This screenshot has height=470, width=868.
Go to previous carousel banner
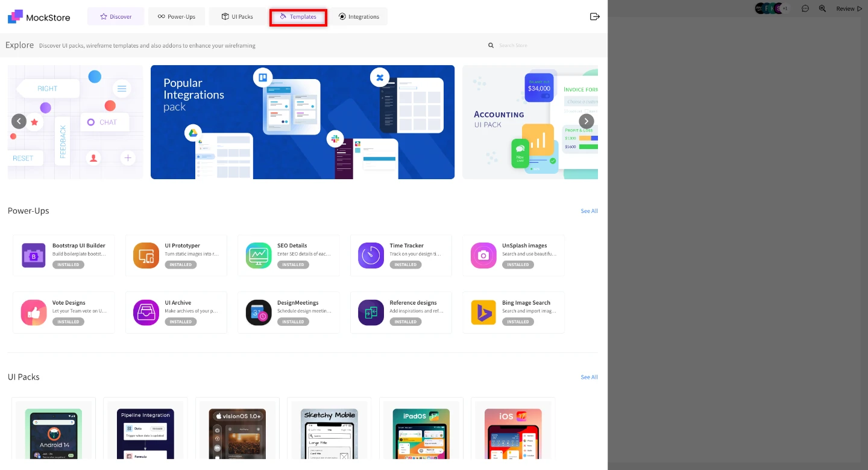tap(19, 121)
